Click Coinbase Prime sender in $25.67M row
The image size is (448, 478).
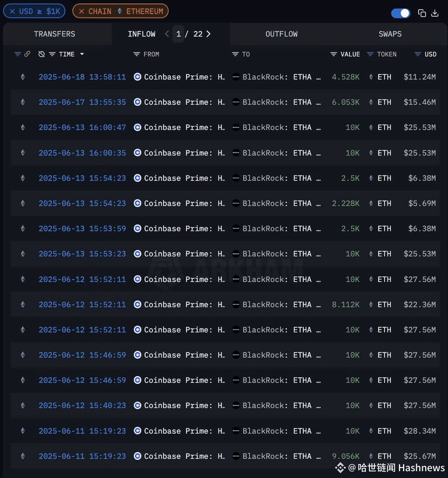(184, 456)
